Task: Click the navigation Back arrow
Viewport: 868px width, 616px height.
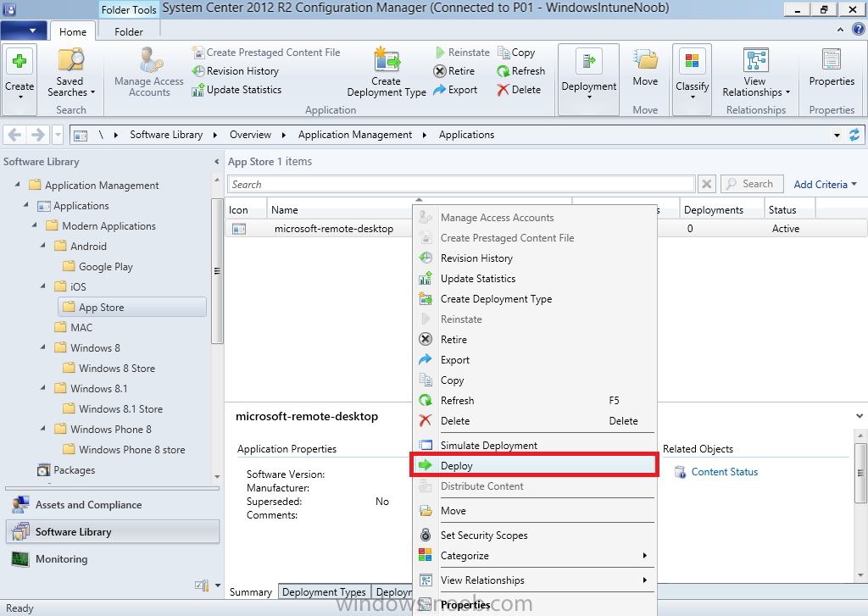Action: point(15,135)
